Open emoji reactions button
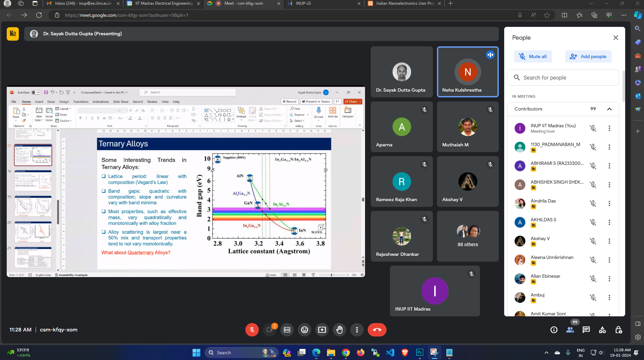This screenshot has width=644, height=360. [x=304, y=330]
